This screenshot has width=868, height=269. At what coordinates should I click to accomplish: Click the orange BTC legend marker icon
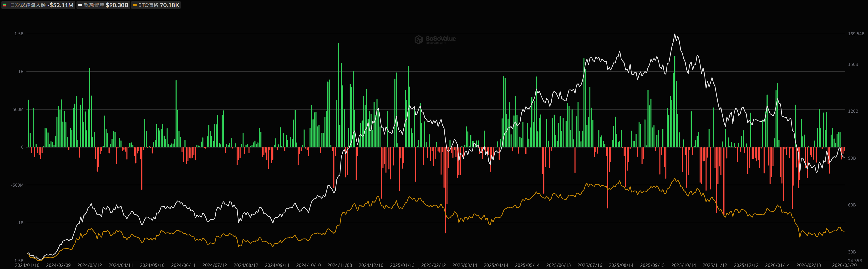135,5
